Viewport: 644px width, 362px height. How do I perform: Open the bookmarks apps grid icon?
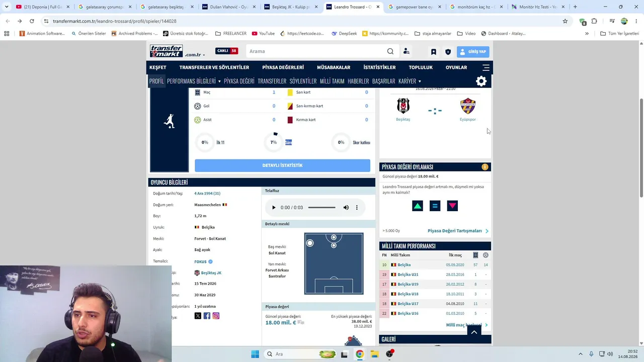7,34
